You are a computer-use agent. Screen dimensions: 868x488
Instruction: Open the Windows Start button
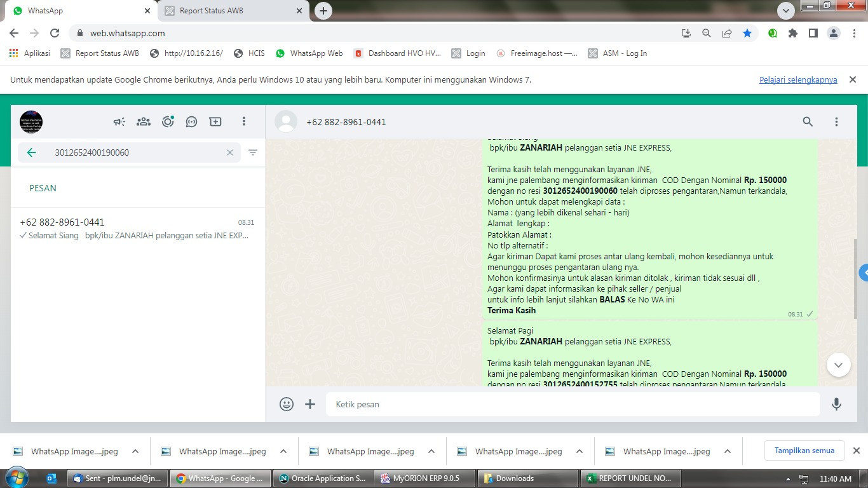(x=17, y=478)
